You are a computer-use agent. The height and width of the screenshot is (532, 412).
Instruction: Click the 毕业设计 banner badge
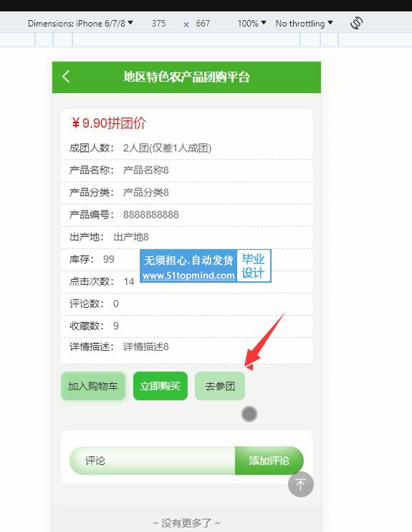(x=254, y=266)
